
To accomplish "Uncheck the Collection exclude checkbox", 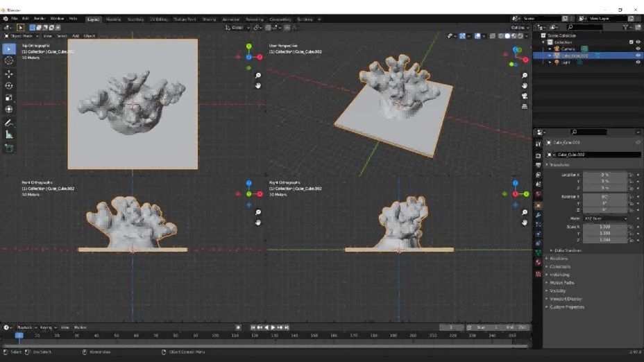I will coord(631,42).
